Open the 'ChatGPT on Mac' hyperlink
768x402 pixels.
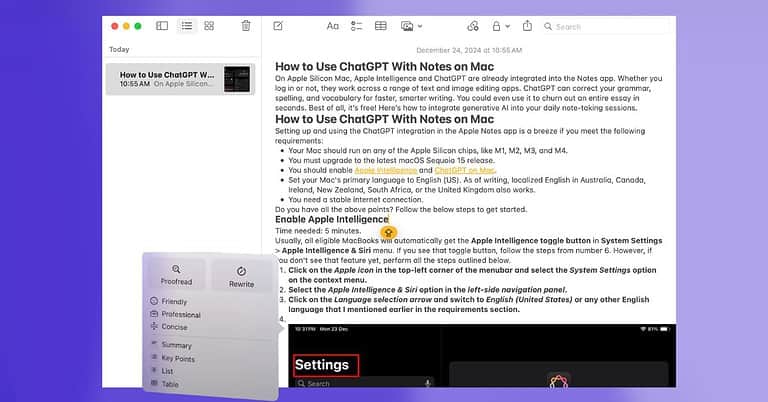point(465,170)
